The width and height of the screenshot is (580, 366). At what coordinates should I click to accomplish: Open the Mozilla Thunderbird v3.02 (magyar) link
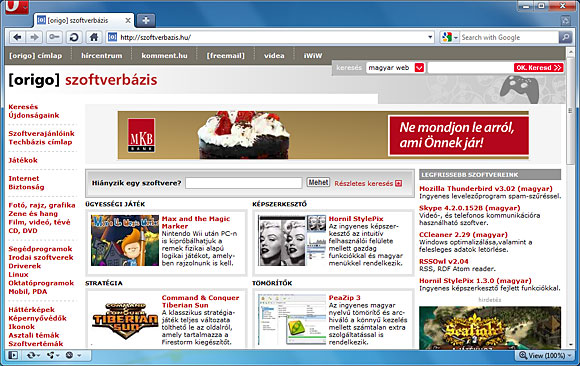point(486,188)
